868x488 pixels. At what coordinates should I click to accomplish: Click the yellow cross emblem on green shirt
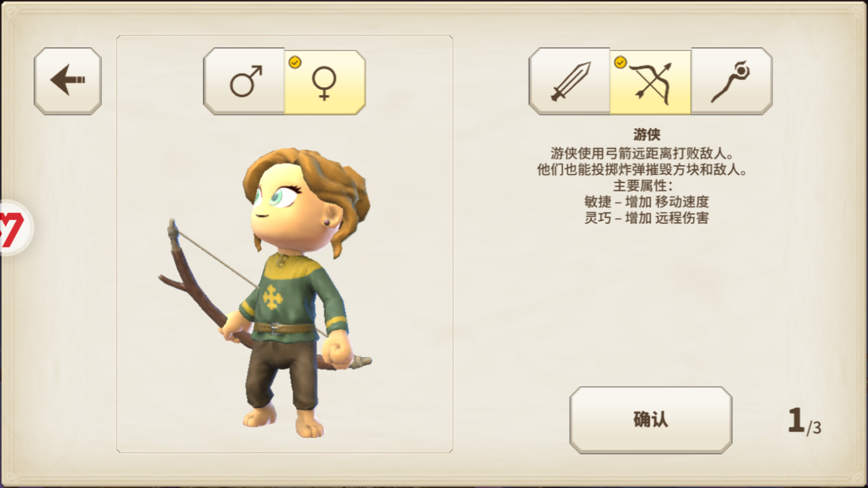point(272,297)
